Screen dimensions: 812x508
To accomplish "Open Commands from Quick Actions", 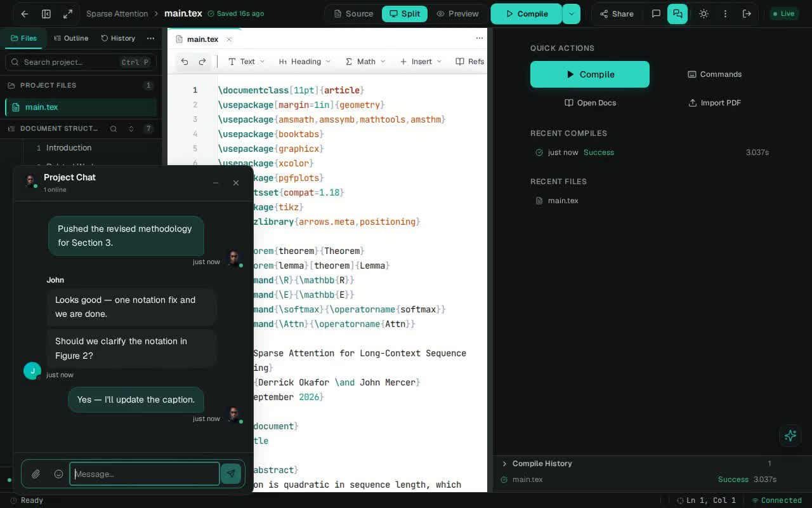I will pyautogui.click(x=714, y=74).
